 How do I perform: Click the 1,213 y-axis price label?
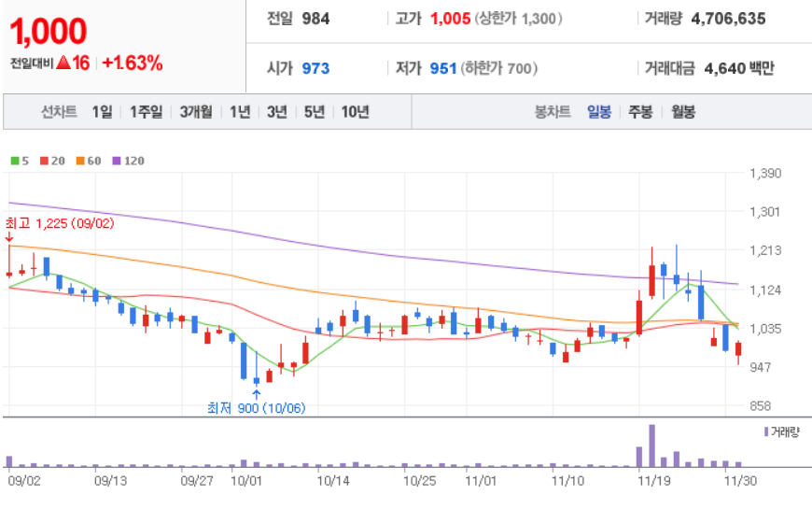[765, 250]
